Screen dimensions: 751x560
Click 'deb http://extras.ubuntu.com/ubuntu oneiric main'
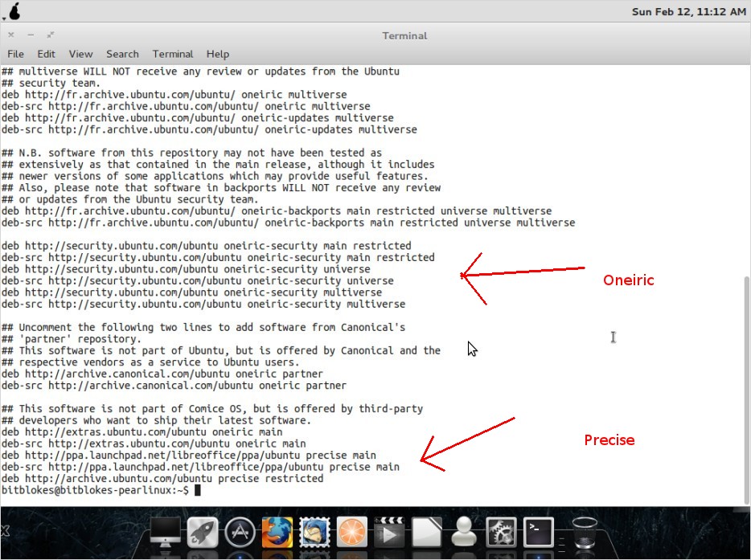click(142, 431)
